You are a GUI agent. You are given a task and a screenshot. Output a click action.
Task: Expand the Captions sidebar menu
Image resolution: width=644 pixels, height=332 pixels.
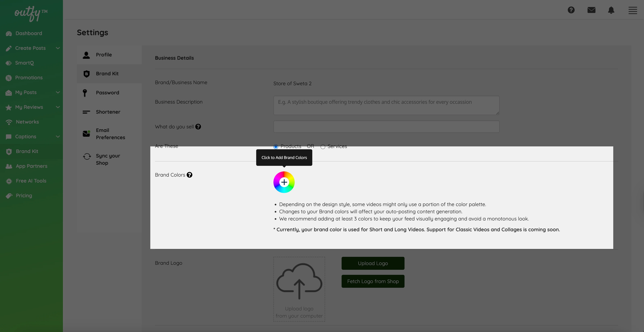pos(58,137)
